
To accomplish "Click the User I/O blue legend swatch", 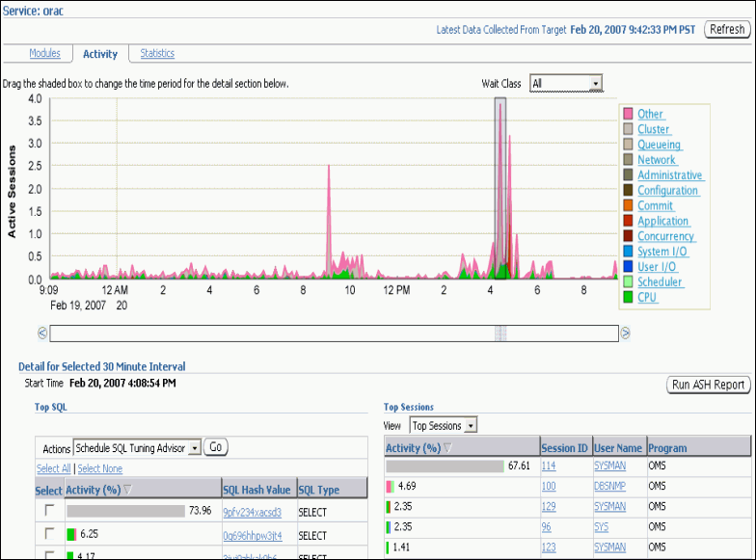I will click(x=628, y=267).
